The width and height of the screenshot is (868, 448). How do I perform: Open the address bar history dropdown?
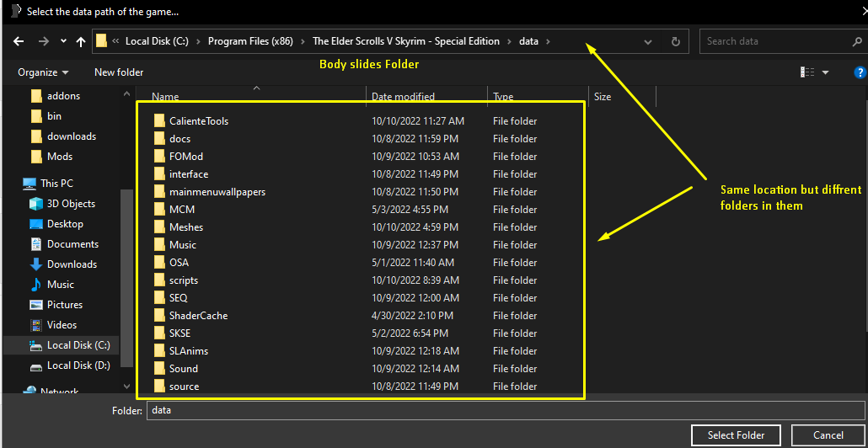click(x=648, y=41)
